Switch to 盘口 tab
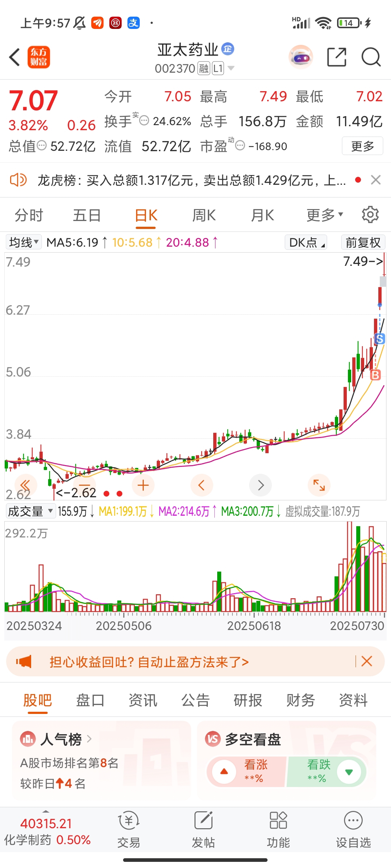Viewport: 391px width, 868px height. point(90,700)
